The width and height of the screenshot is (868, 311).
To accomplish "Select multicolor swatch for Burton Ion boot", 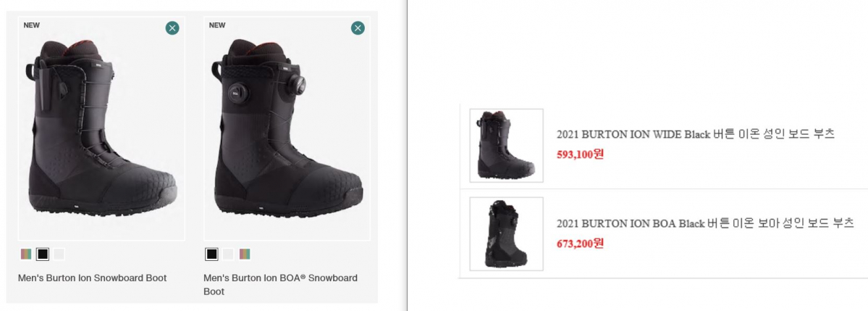I will click(x=26, y=254).
